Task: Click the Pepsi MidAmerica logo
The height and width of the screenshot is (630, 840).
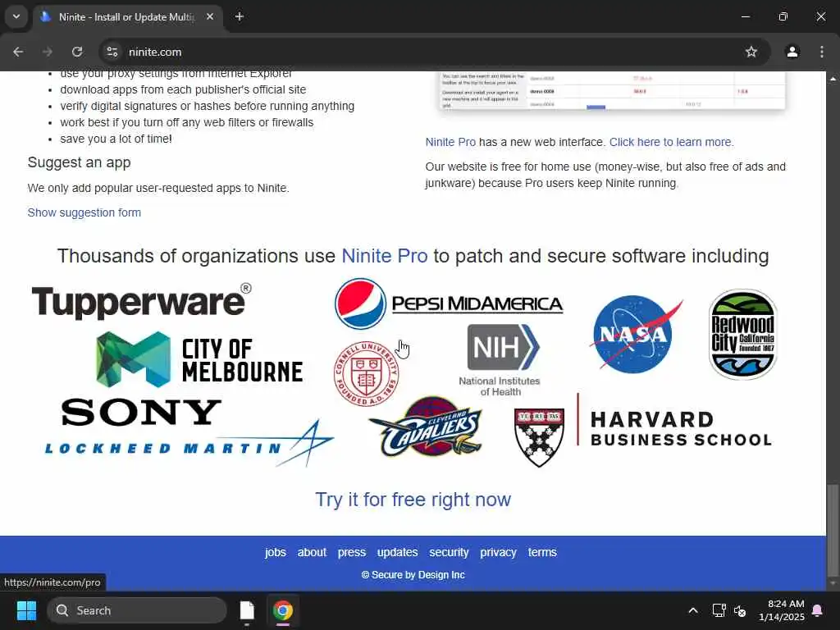Action: pos(449,304)
